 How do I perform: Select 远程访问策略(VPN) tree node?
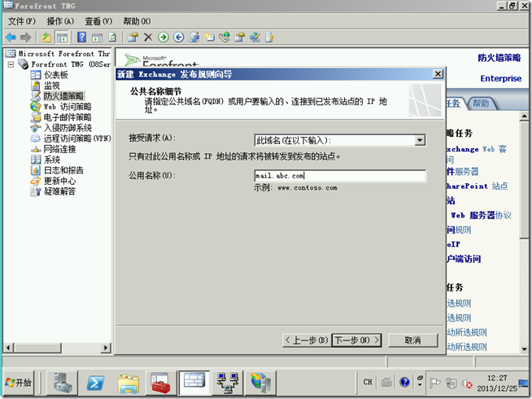click(x=77, y=138)
